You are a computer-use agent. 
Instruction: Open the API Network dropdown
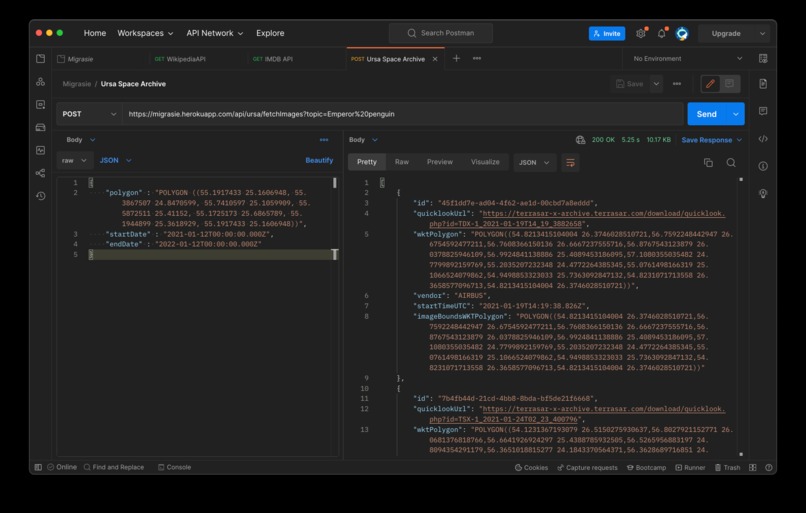coord(214,33)
